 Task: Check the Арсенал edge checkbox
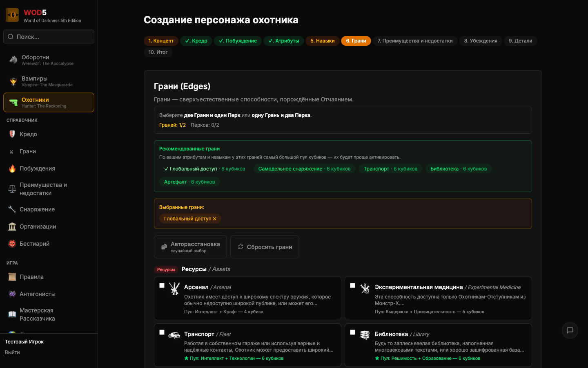162,285
